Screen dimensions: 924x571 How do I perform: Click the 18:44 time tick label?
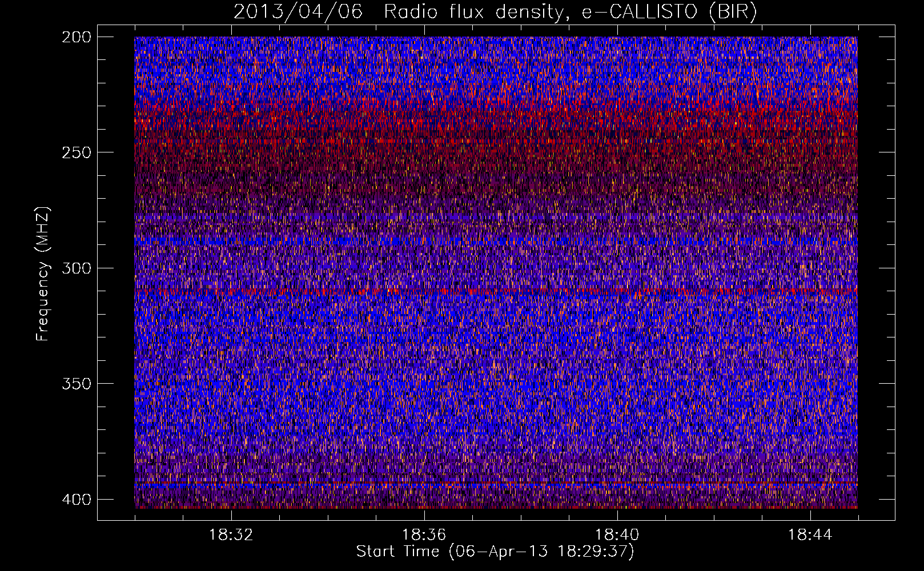click(810, 535)
